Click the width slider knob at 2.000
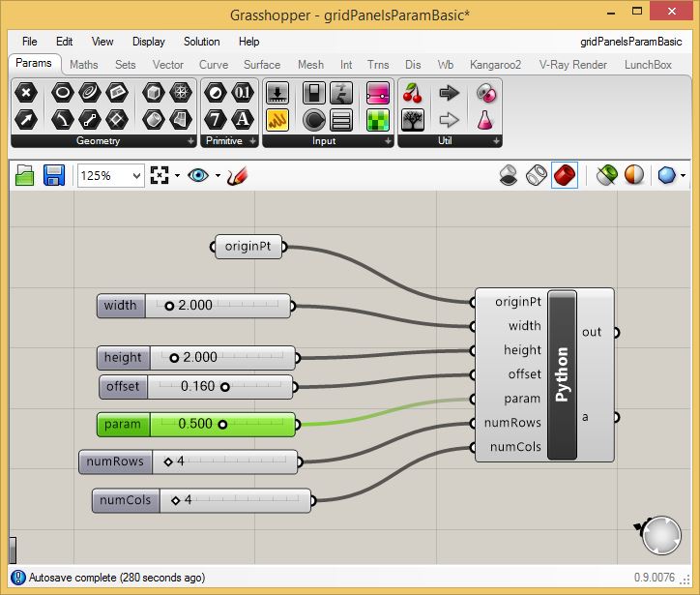 [x=169, y=306]
